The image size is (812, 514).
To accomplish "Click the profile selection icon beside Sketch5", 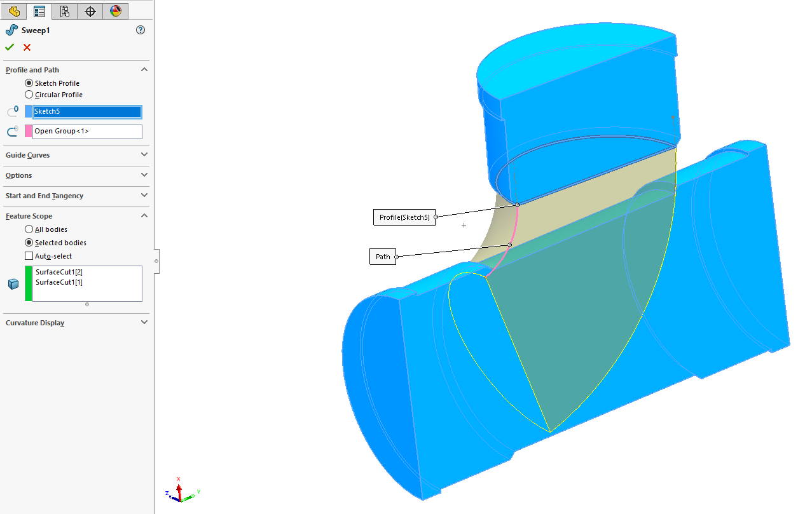I will click(x=11, y=111).
